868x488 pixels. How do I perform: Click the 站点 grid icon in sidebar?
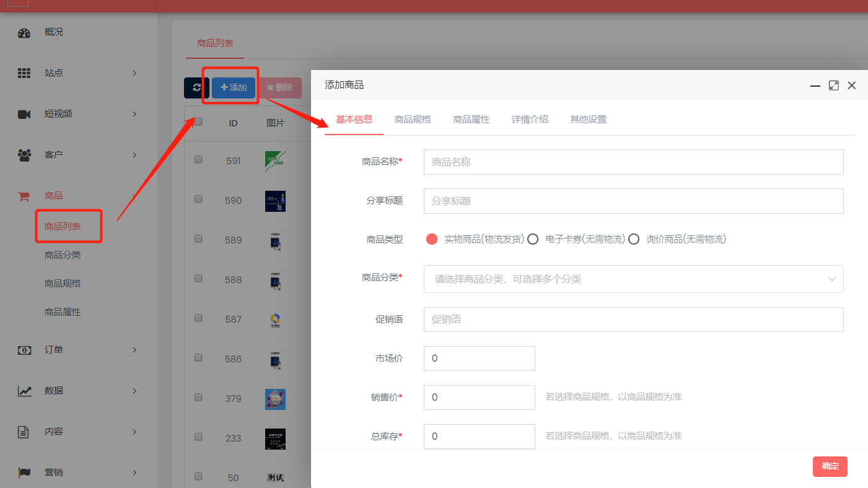(24, 73)
